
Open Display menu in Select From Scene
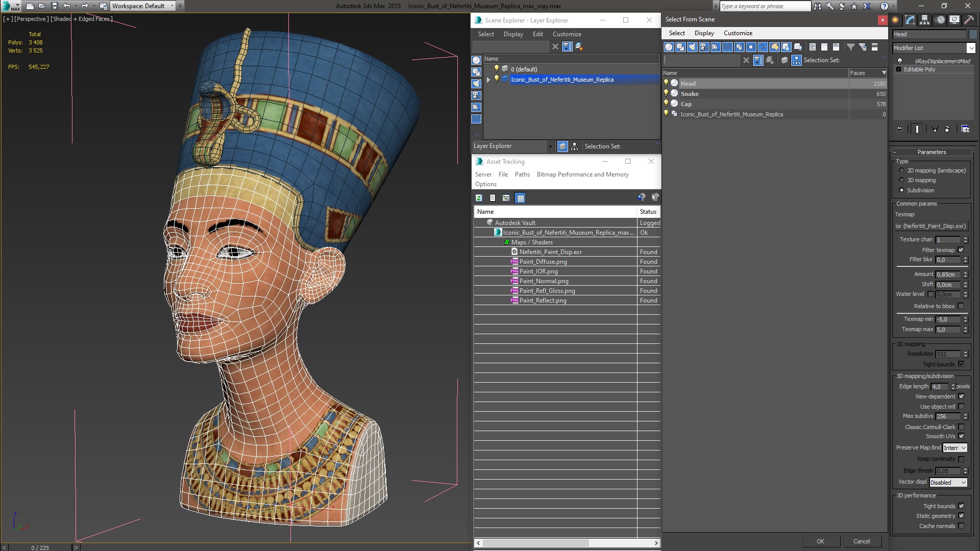[704, 33]
